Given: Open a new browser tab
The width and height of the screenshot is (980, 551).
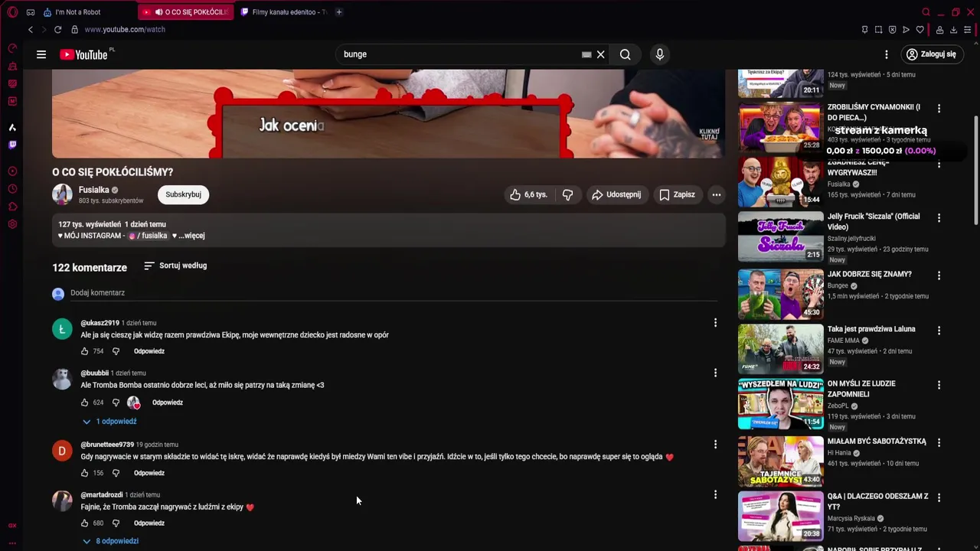Looking at the screenshot, I should (338, 12).
